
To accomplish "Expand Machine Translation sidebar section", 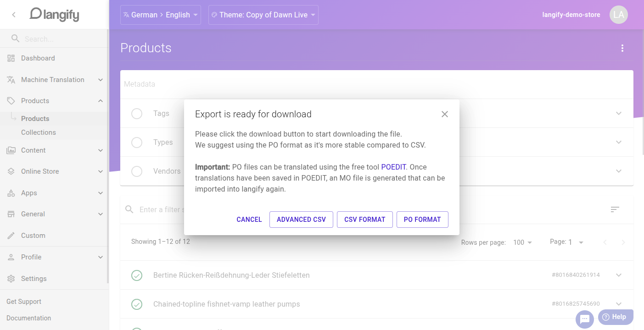I will pos(101,80).
